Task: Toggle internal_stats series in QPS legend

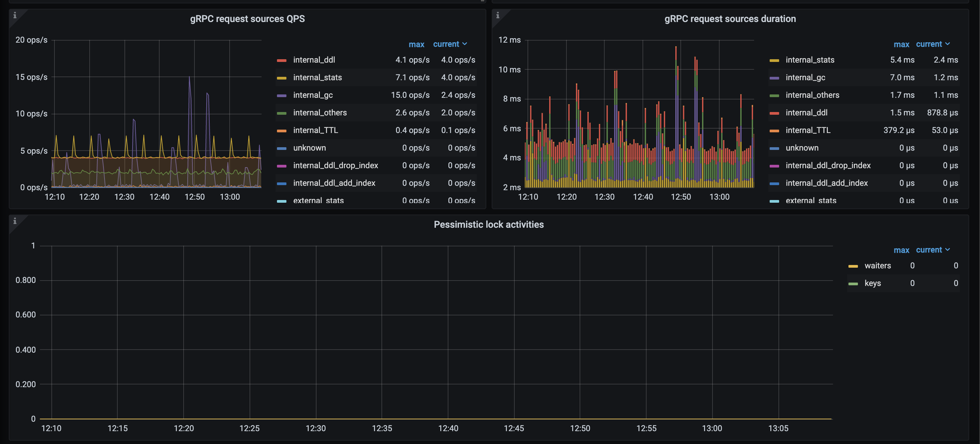Action: click(317, 77)
